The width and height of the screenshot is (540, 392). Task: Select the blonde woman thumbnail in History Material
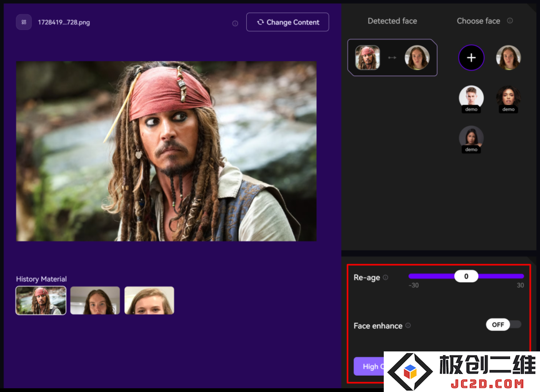coord(149,300)
